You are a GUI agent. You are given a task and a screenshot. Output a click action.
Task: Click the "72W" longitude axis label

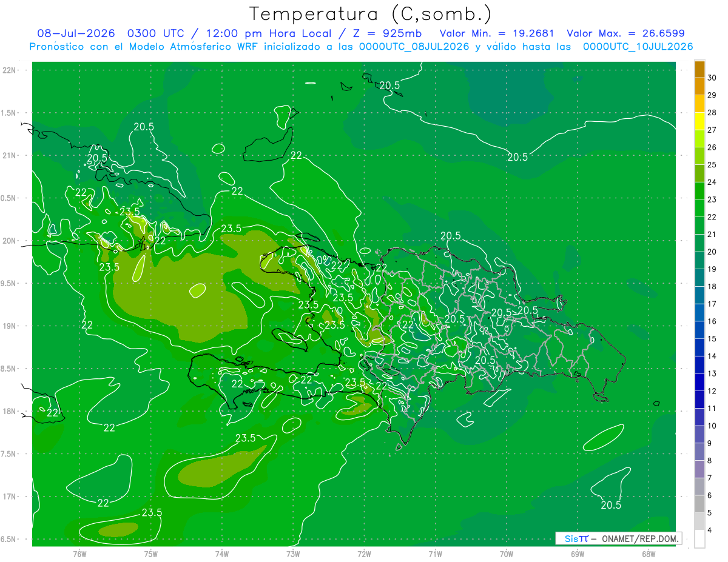click(x=364, y=554)
